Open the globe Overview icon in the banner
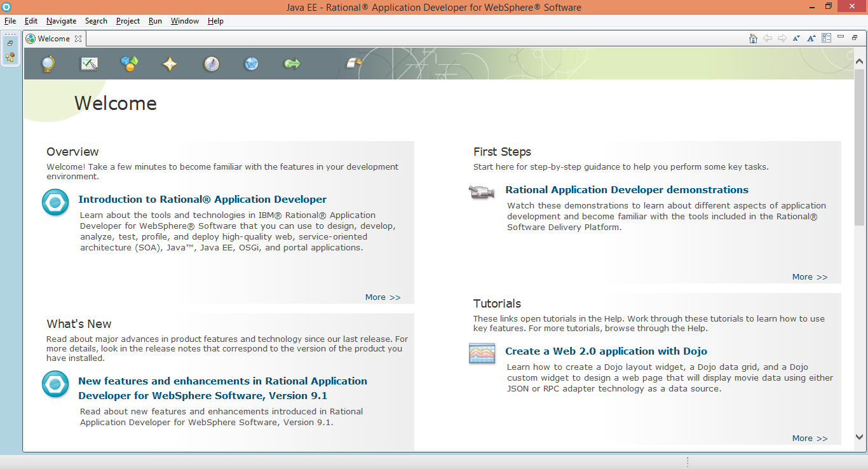Image resolution: width=868 pixels, height=469 pixels. tap(48, 64)
